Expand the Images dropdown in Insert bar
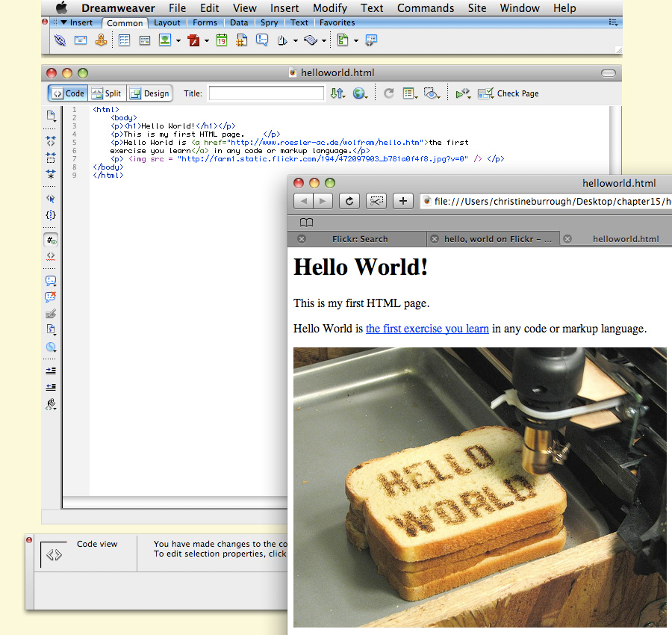The image size is (672, 635). click(178, 40)
